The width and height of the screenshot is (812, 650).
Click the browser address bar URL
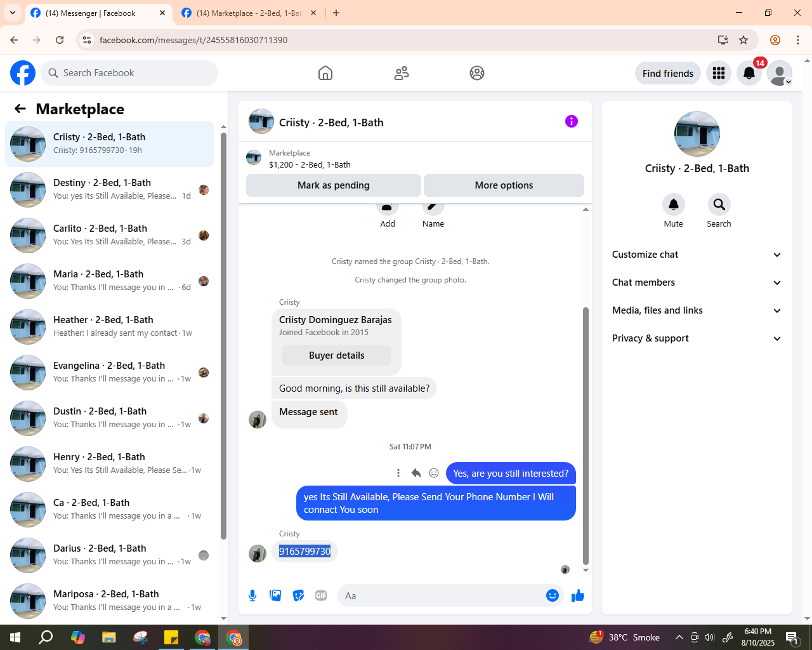click(193, 40)
